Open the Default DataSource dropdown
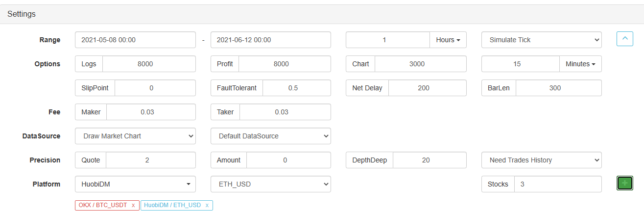The width and height of the screenshot is (644, 214). [x=270, y=136]
